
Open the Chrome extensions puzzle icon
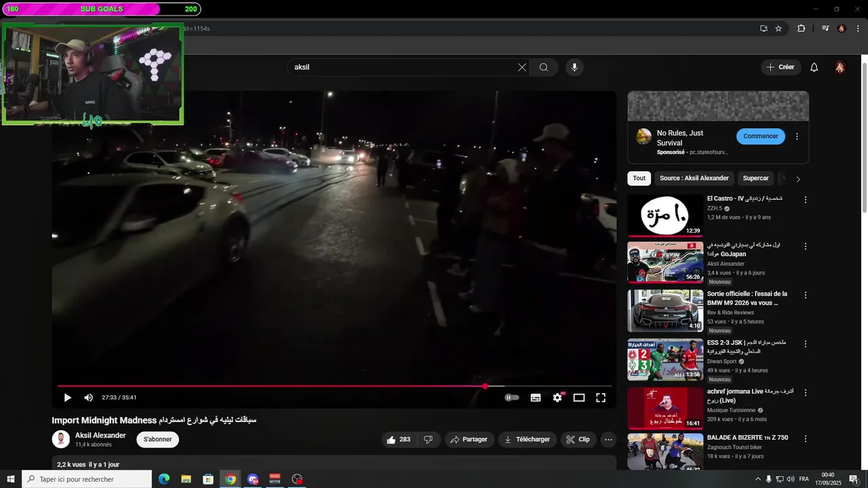[801, 28]
